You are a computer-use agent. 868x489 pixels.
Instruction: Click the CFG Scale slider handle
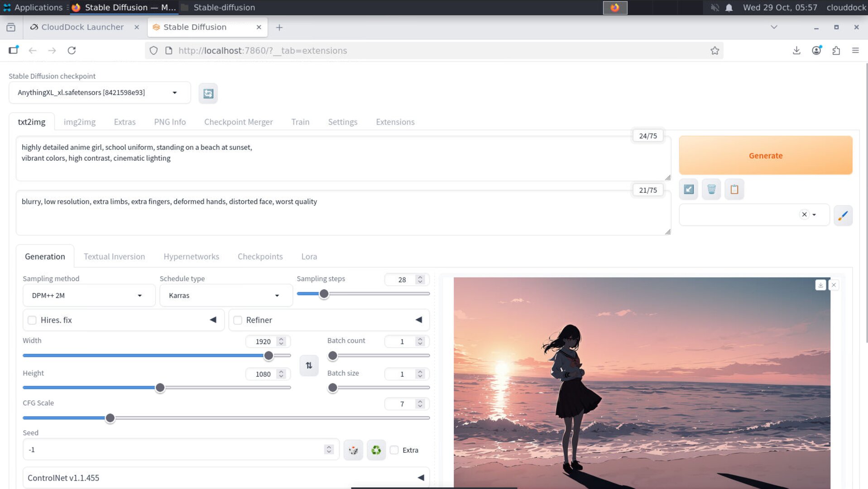coord(110,418)
